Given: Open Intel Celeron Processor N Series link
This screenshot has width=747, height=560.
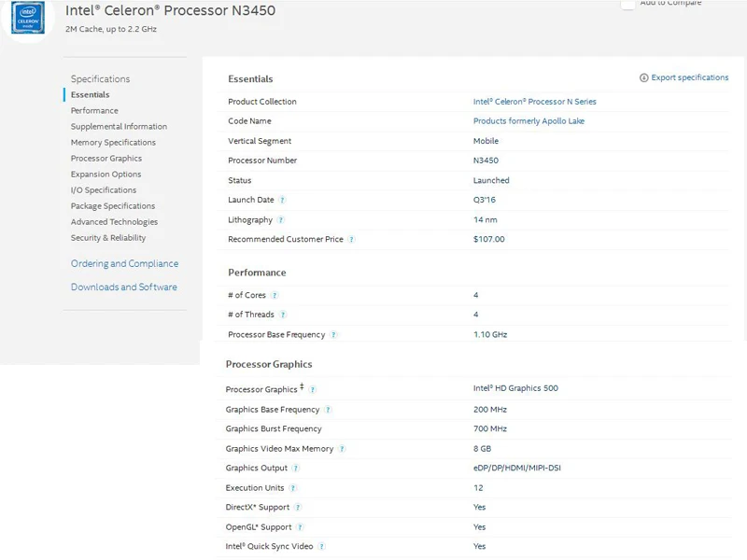Looking at the screenshot, I should tap(534, 102).
